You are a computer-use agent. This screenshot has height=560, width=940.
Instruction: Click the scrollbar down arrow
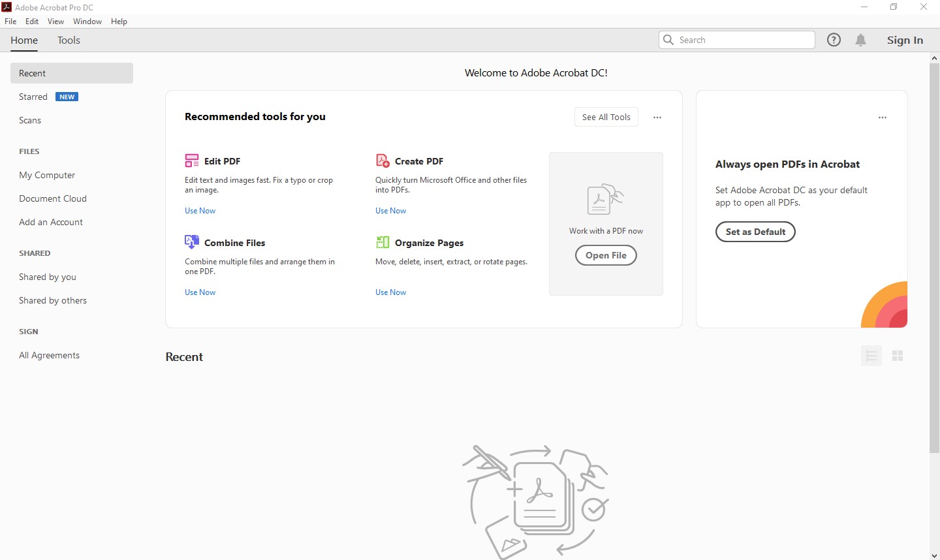pyautogui.click(x=934, y=555)
